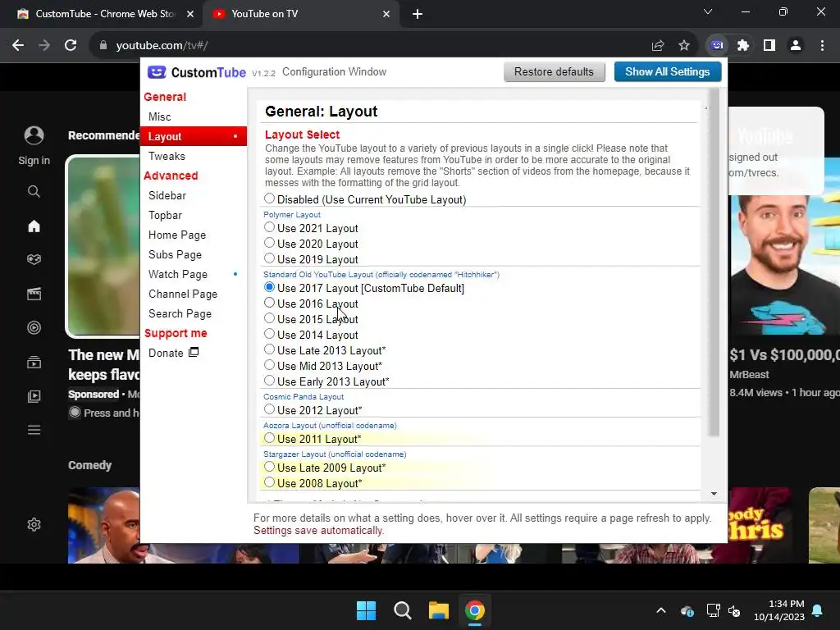The image size is (840, 630).
Task: Reload the YouTube TV page
Action: click(71, 46)
